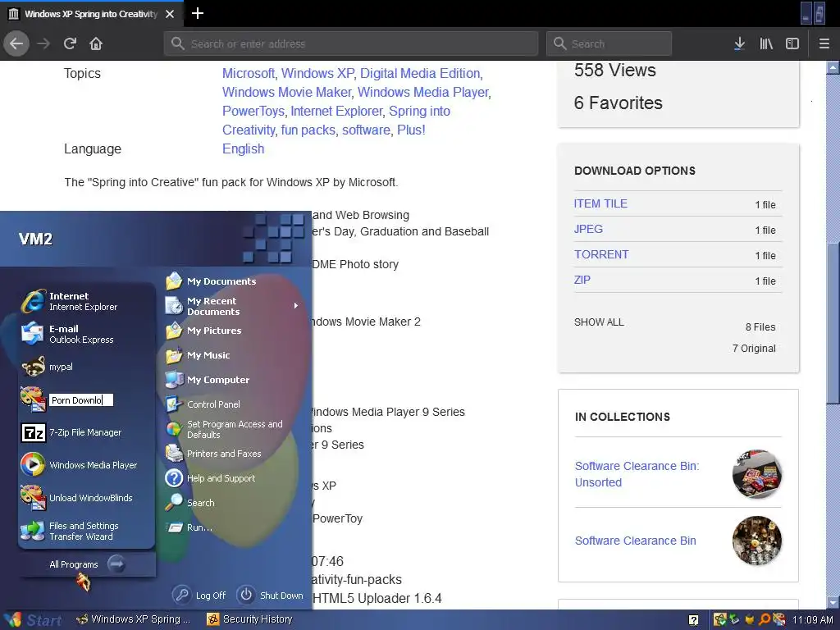
Task: Open a new tab with the plus button
Action: point(198,13)
